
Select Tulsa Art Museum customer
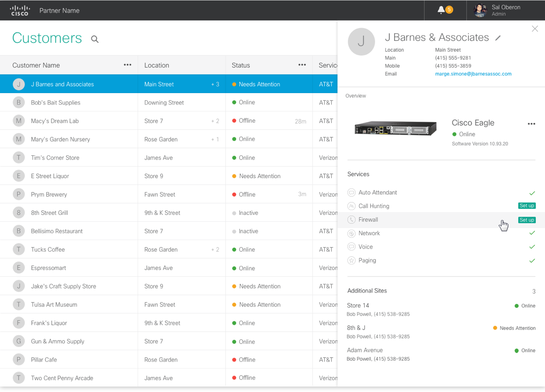[x=54, y=305]
